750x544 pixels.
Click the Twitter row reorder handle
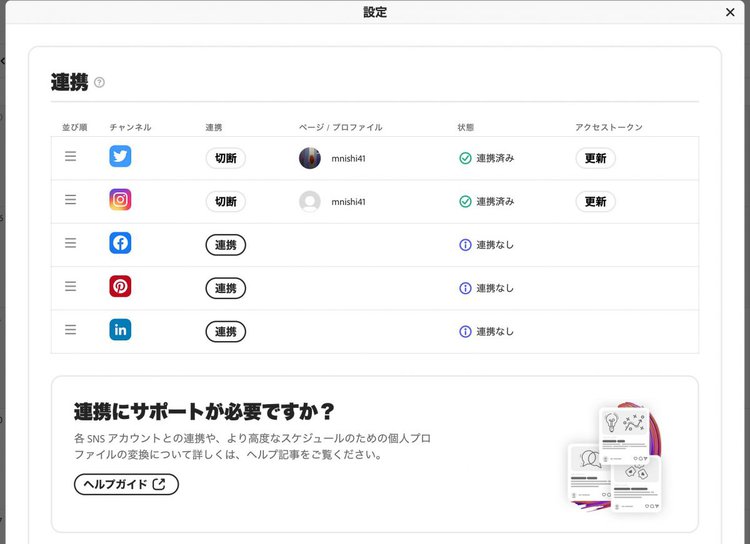[x=70, y=157]
